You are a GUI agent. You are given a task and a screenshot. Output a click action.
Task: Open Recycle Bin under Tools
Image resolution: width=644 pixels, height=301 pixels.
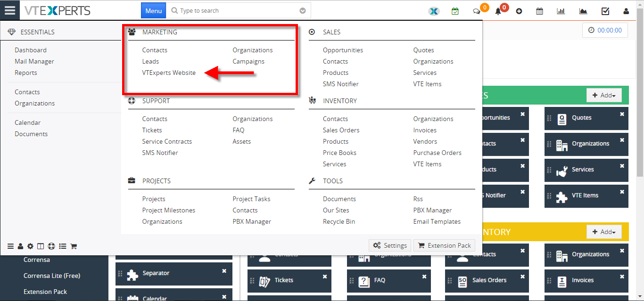(339, 221)
